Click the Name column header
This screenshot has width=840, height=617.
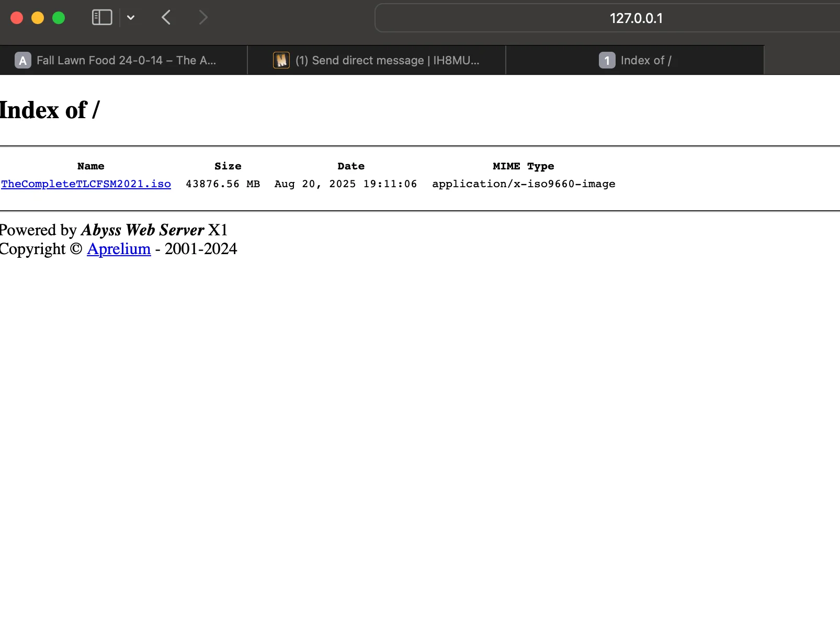(91, 166)
